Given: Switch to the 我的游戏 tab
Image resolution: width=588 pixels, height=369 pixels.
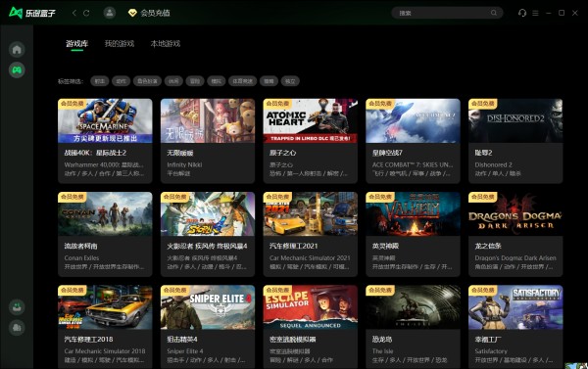Looking at the screenshot, I should click(x=120, y=43).
